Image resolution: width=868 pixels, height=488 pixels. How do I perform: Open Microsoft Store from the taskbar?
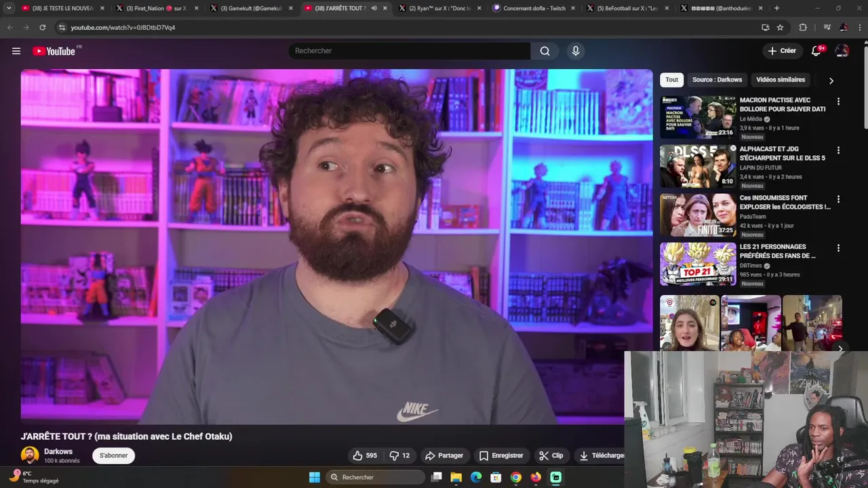point(496,477)
